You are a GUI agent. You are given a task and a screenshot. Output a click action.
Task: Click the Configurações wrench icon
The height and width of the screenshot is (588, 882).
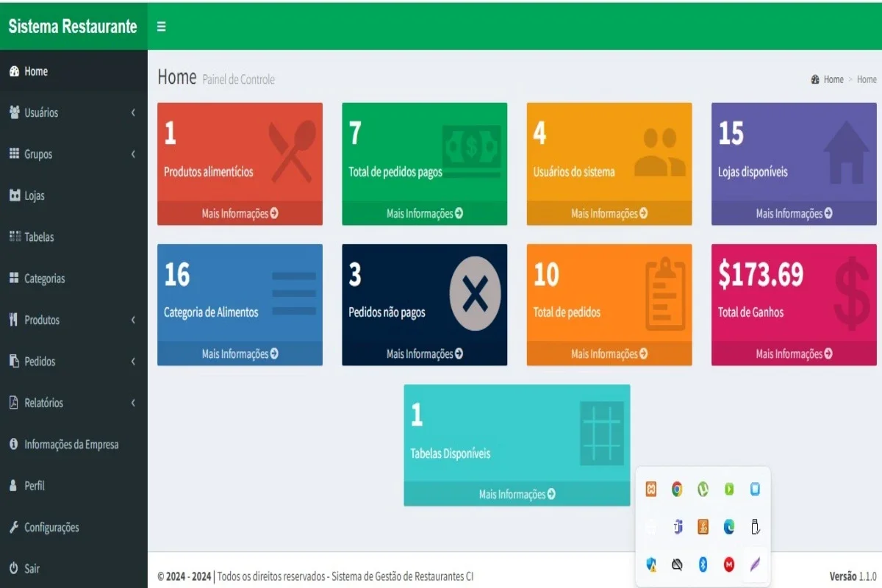[13, 527]
